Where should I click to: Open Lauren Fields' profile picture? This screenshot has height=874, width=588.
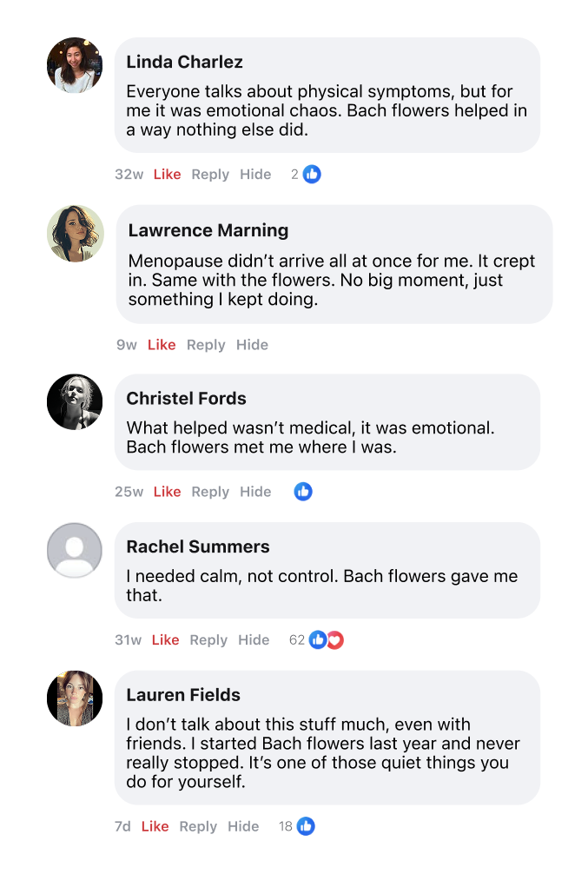tap(75, 699)
